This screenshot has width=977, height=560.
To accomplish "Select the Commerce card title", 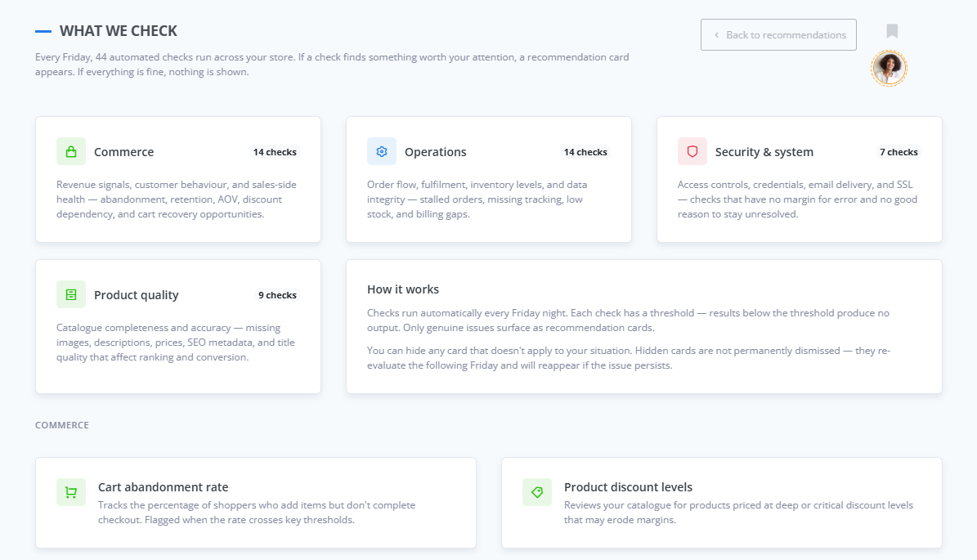I will pyautogui.click(x=124, y=152).
